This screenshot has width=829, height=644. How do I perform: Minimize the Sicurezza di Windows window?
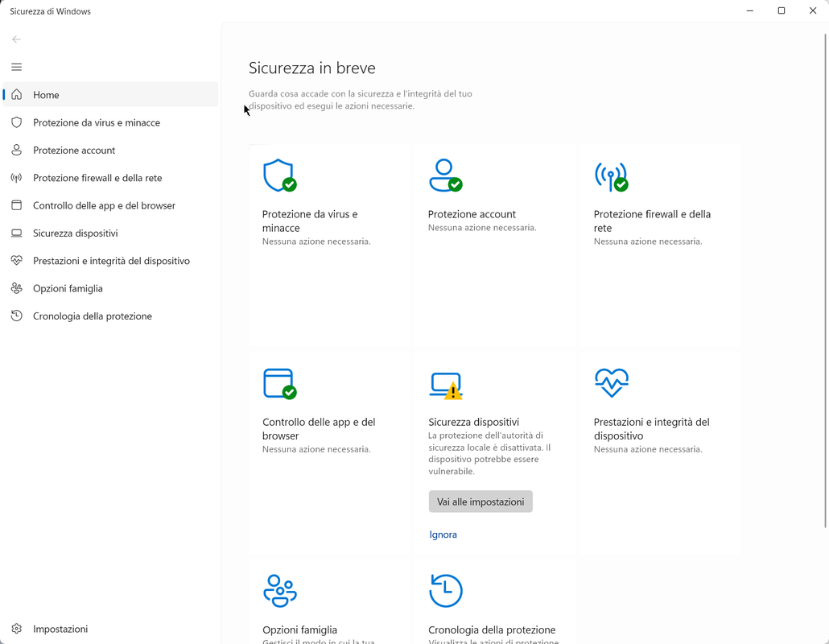749,10
